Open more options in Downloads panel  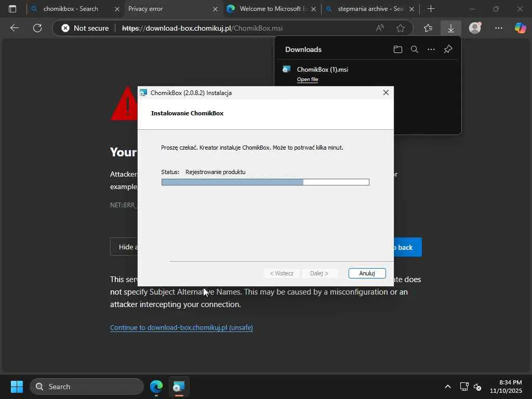[431, 49]
